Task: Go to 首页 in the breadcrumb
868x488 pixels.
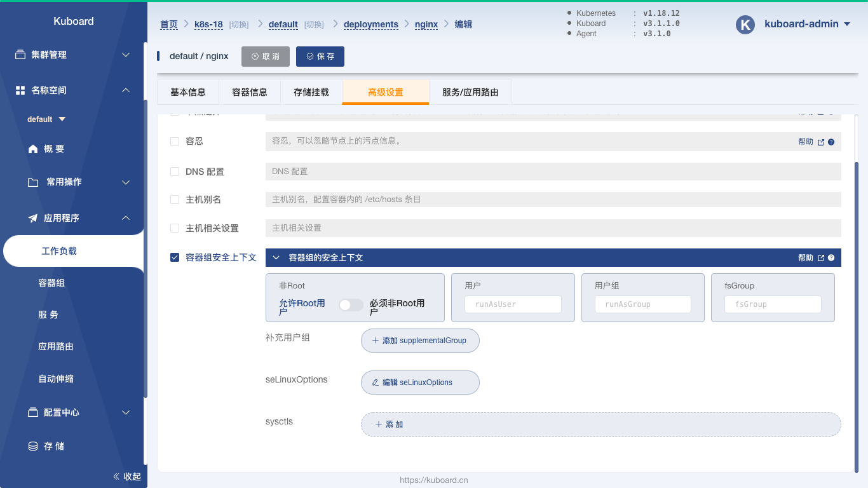Action: 169,24
